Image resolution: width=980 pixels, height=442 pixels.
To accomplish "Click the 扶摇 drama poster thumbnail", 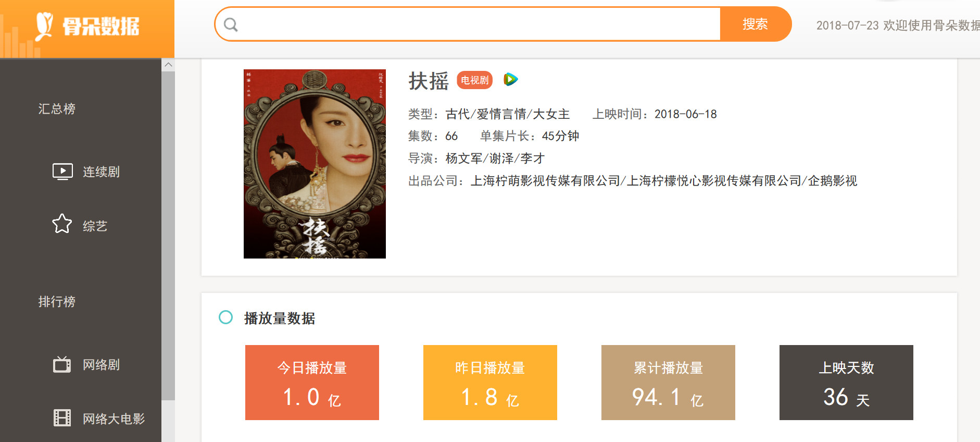I will (315, 164).
